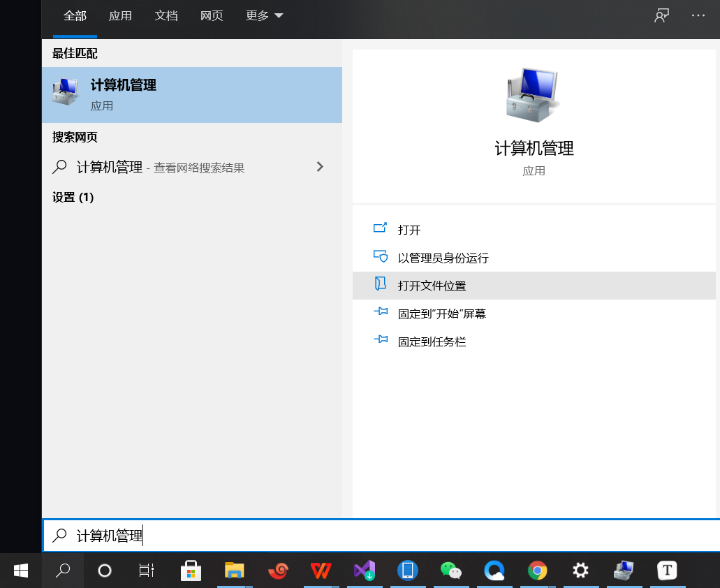Expand web search result with right chevron

click(x=320, y=167)
